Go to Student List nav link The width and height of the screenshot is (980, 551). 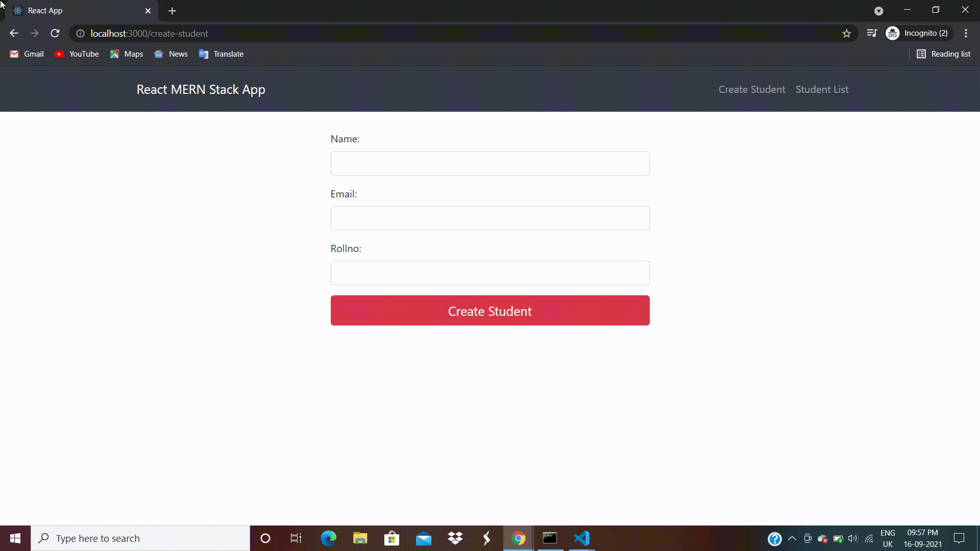(822, 89)
